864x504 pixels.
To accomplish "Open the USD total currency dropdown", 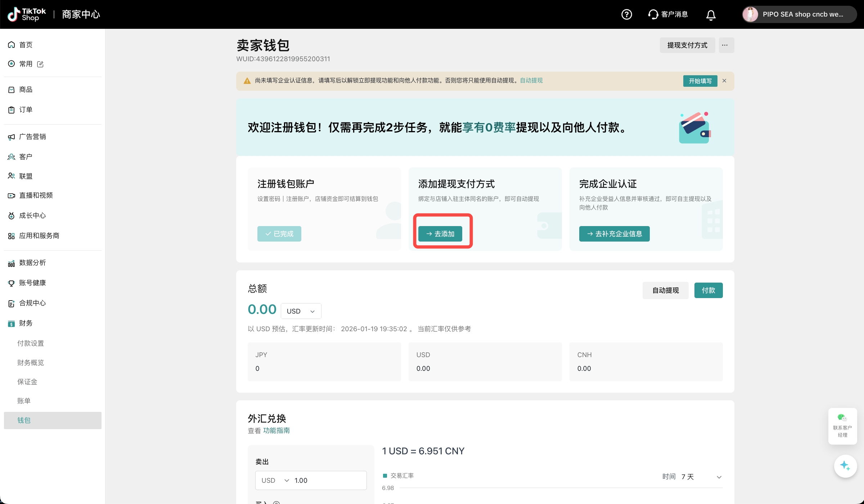I will coord(301,311).
